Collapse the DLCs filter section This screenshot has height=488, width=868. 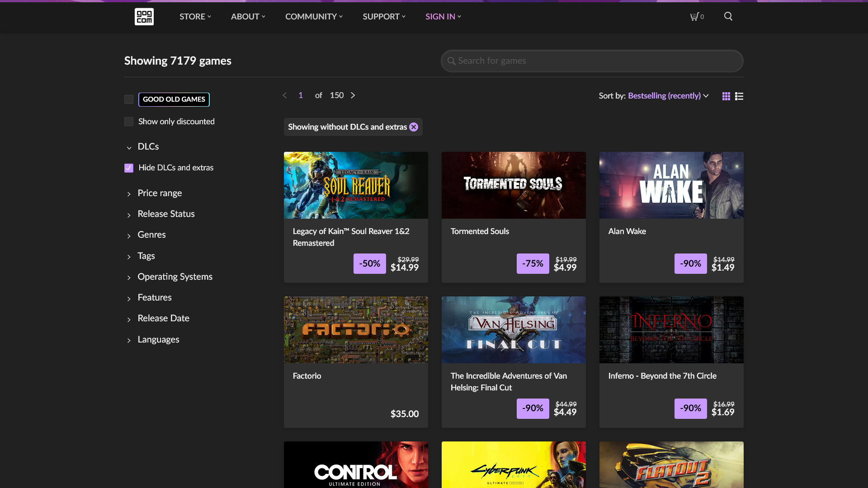click(148, 147)
